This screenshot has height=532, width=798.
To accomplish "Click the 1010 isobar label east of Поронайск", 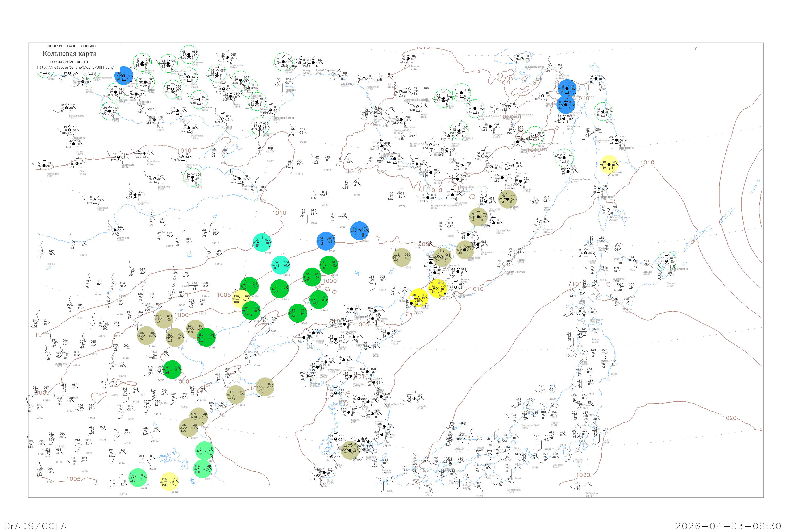I will click(647, 163).
